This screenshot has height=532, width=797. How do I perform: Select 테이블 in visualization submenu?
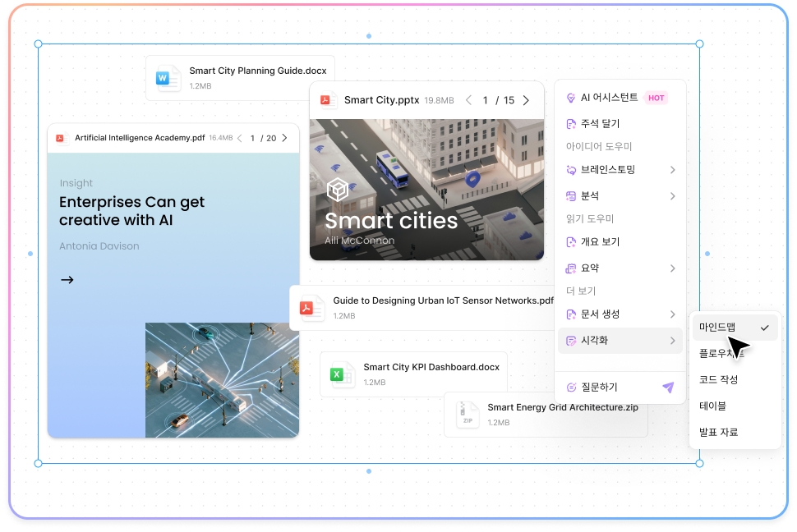[712, 406]
